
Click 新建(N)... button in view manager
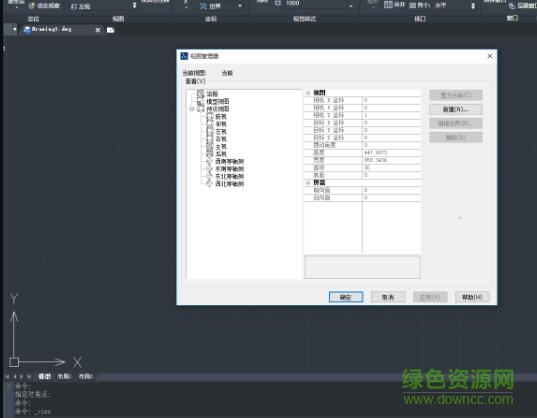455,110
